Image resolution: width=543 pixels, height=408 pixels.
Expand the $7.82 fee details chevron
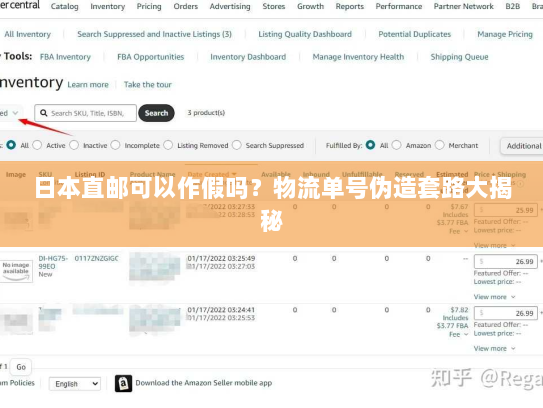(x=466, y=334)
